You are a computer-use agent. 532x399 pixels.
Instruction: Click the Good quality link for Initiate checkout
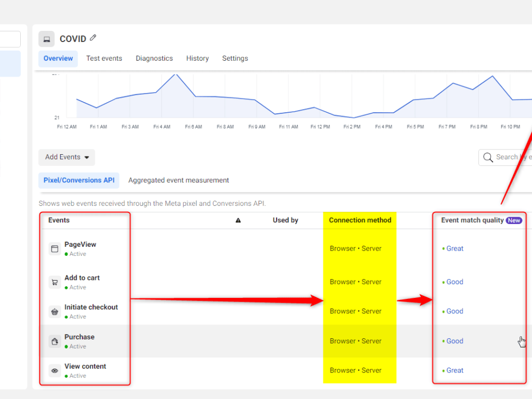455,311
